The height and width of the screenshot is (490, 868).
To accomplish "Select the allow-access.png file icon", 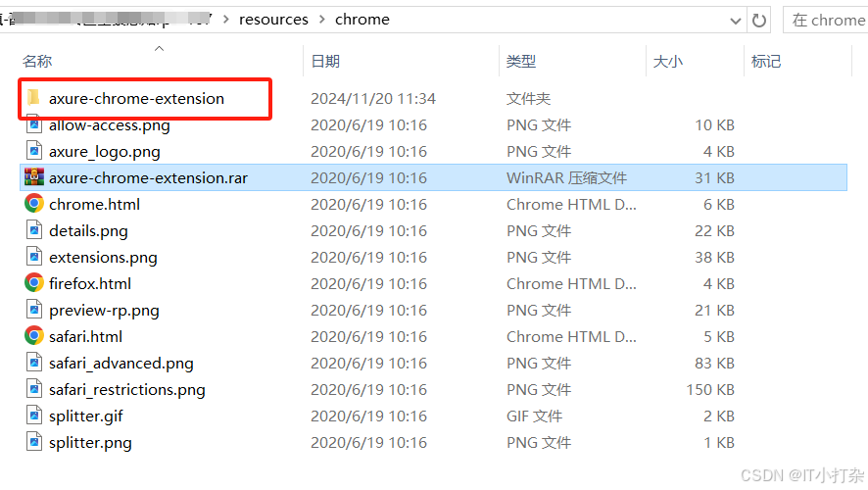I will tap(34, 125).
